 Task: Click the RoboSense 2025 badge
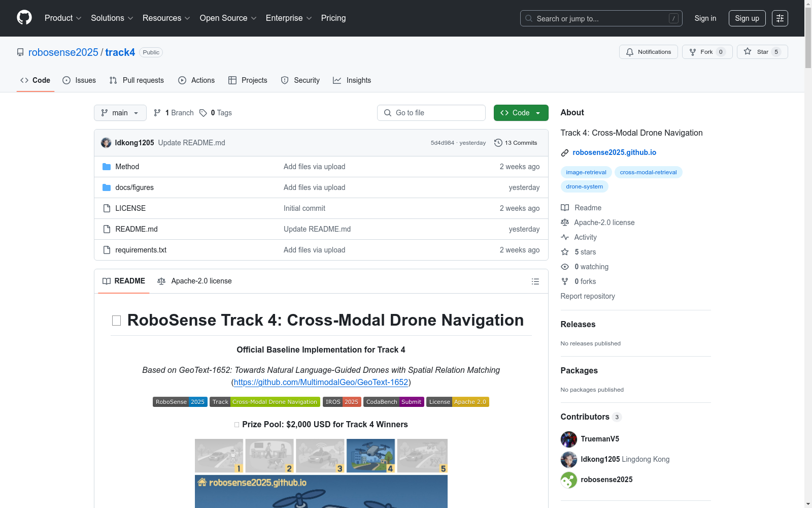tap(180, 402)
